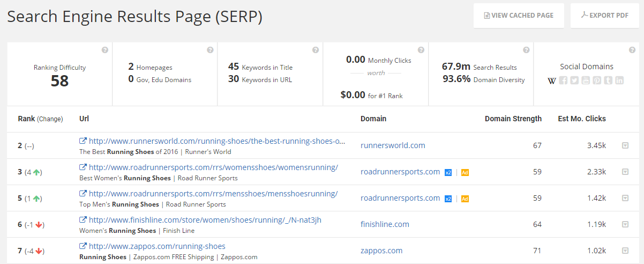This screenshot has height=264, width=644.
Task: Click the Ad badge in rank 5 row
Action: 465,199
